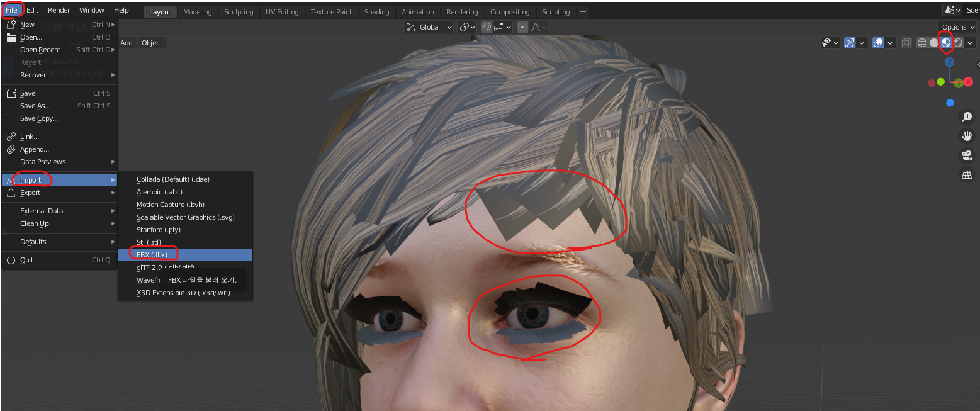Open proportional editing falloff curve
Viewport: 980px width, 411px height.
click(x=539, y=27)
